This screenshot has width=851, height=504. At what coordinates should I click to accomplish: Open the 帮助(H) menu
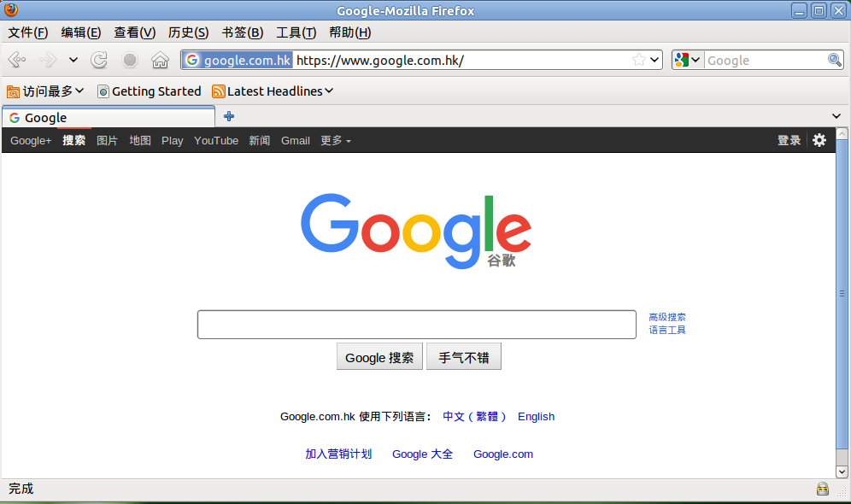[350, 32]
